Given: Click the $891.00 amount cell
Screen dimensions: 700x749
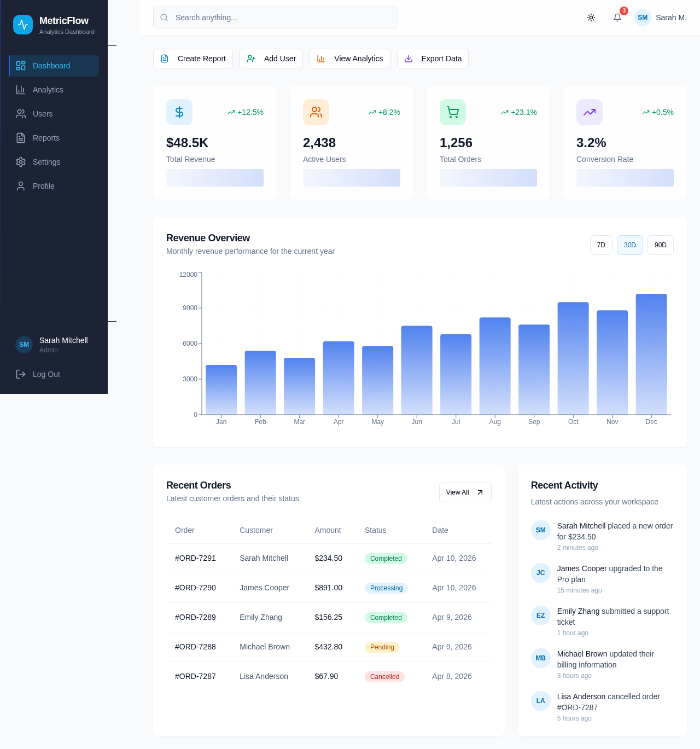Looking at the screenshot, I should pyautogui.click(x=329, y=588).
